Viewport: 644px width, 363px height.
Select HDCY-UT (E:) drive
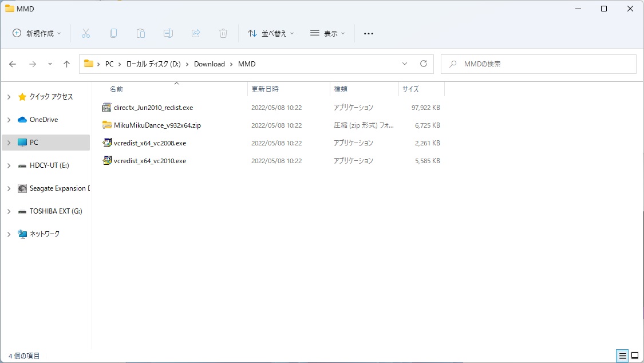[x=49, y=165]
